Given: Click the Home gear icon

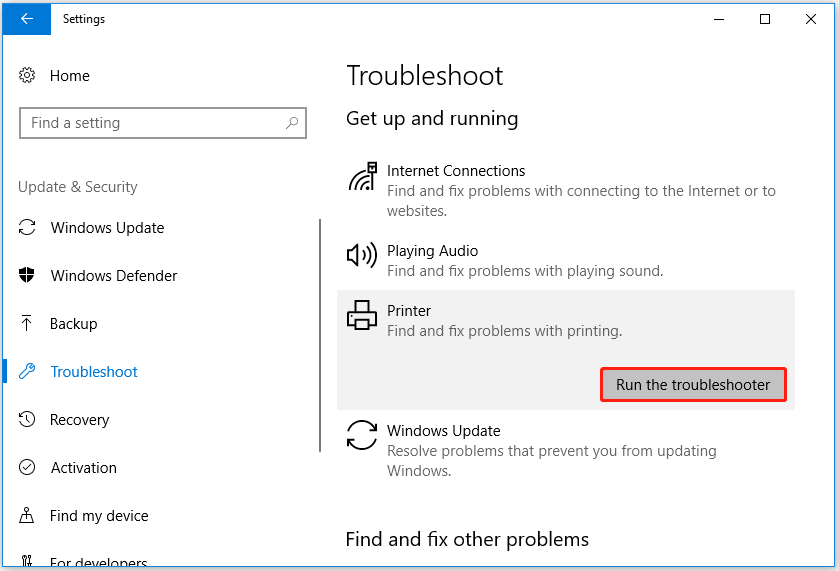Looking at the screenshot, I should 28,76.
